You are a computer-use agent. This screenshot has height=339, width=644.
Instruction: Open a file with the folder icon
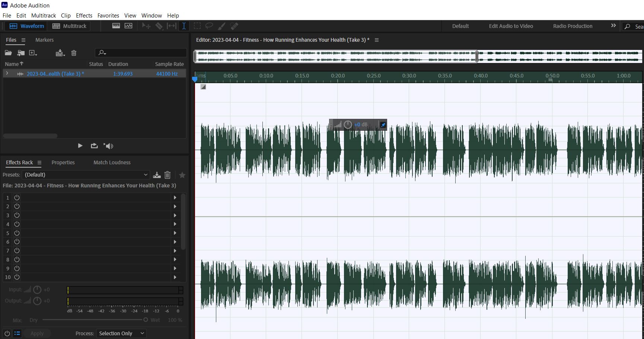click(x=8, y=53)
